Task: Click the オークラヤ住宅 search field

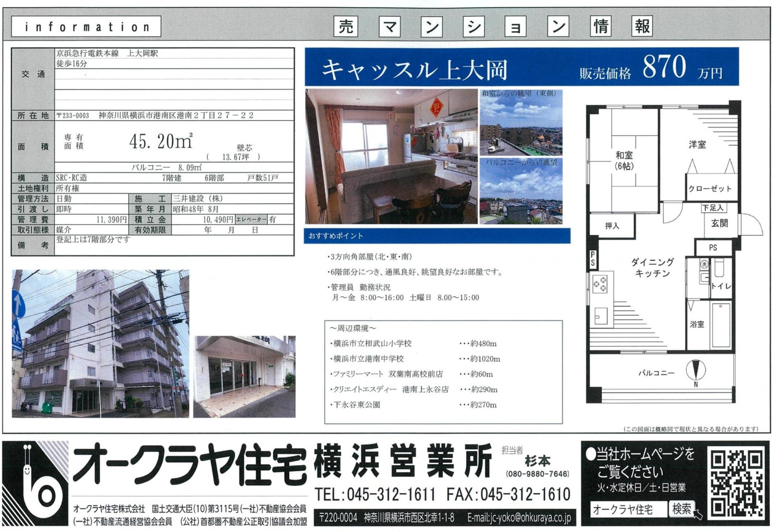Action: pyautogui.click(x=628, y=509)
